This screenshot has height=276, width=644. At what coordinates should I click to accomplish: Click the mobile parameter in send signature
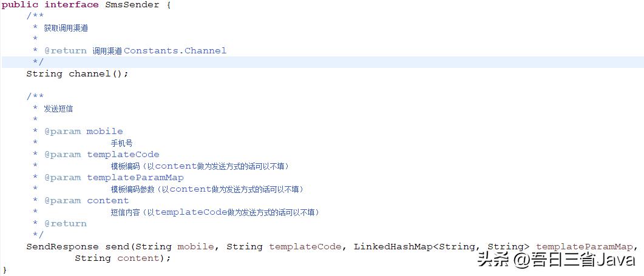click(x=195, y=247)
